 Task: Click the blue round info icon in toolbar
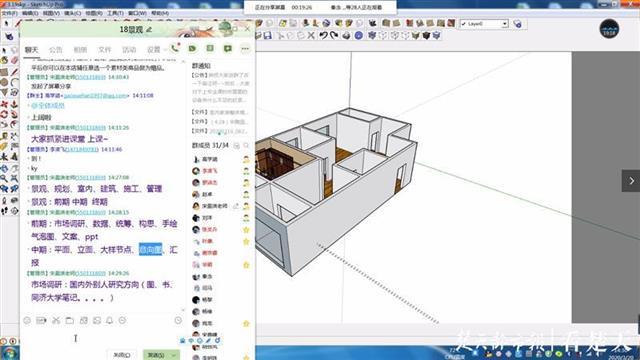tap(358, 36)
